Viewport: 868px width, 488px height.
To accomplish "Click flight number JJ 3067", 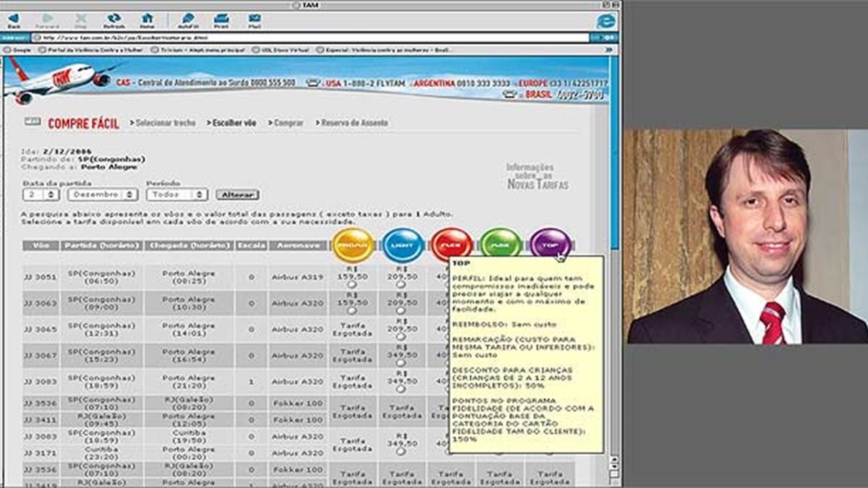I will 39,355.
